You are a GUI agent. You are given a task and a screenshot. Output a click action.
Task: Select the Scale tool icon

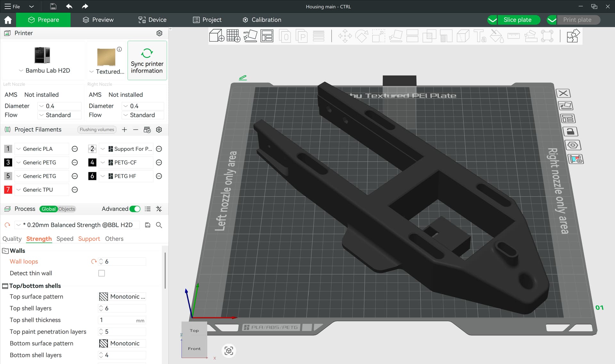click(x=378, y=36)
